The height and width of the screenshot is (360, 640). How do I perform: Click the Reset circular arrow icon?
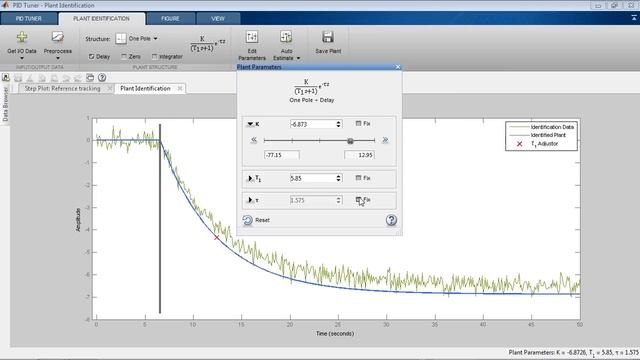pyautogui.click(x=247, y=220)
